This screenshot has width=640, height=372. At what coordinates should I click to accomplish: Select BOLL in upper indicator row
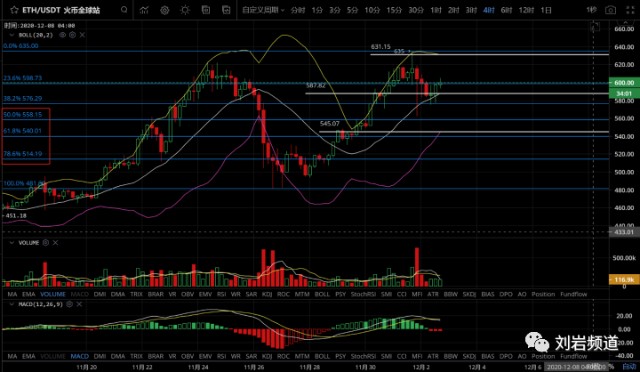coord(322,294)
